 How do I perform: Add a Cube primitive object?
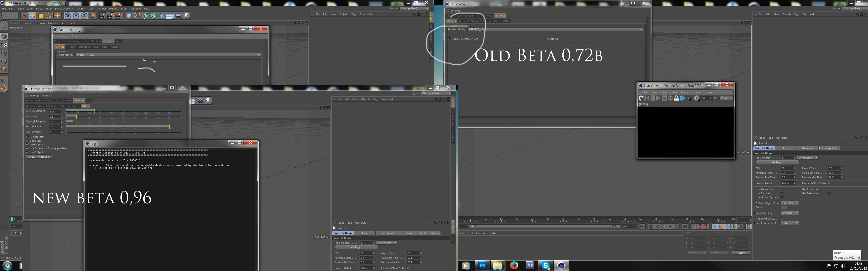click(x=129, y=16)
